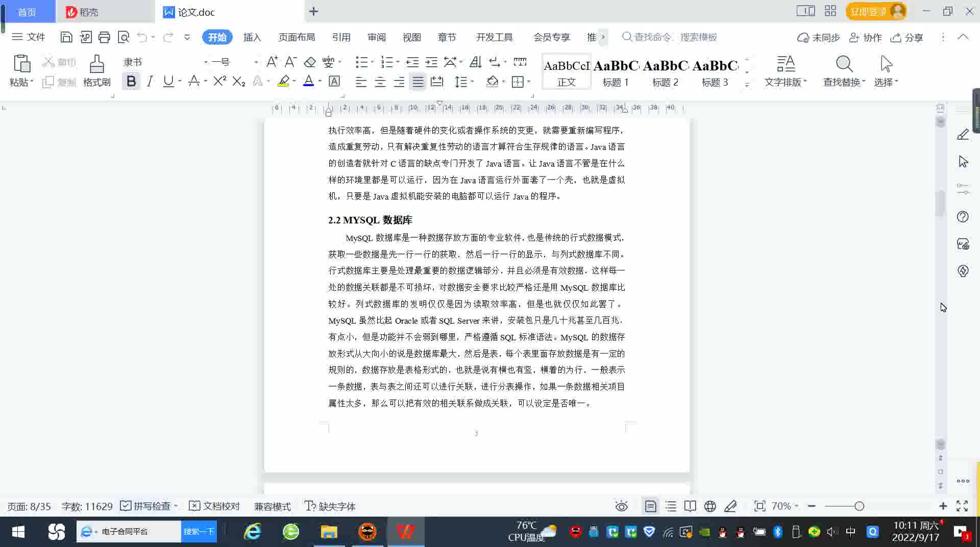
Task: Click the increase font size icon
Action: click(x=272, y=62)
